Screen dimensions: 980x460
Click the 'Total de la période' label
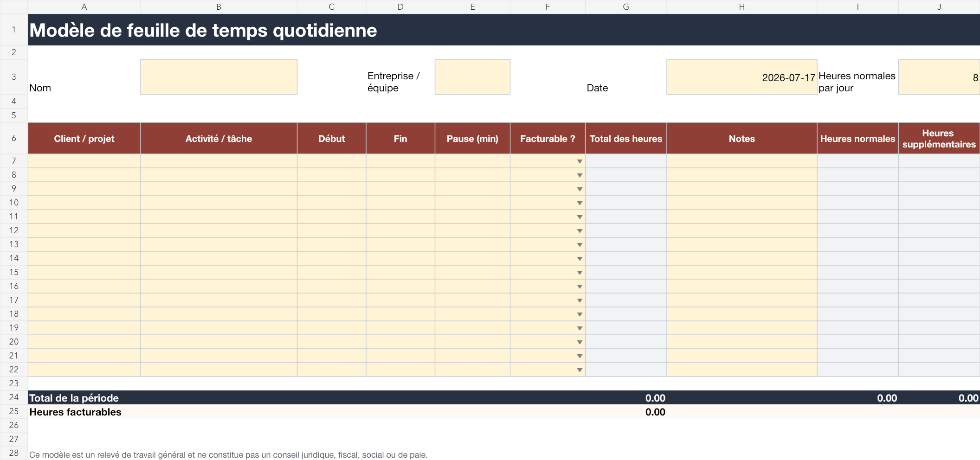[x=74, y=398]
